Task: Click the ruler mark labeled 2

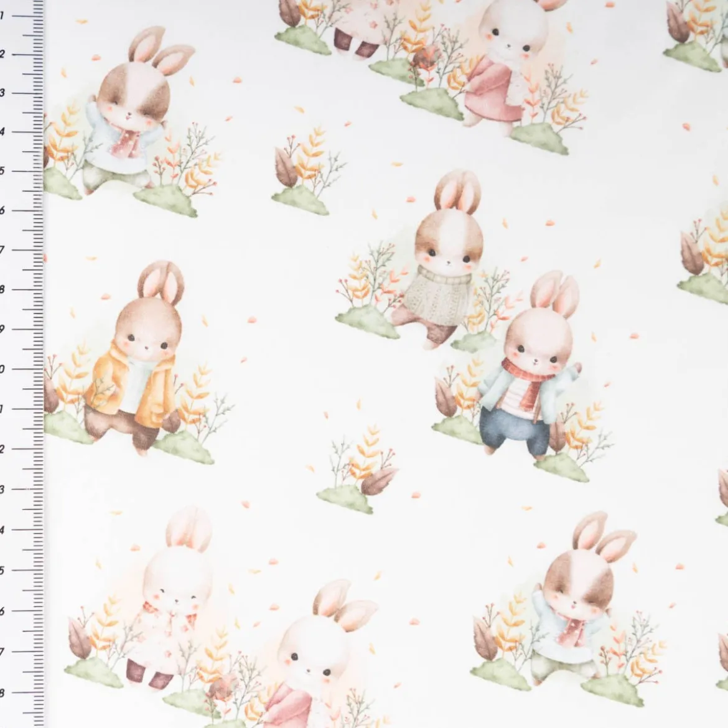Action: 21,54
